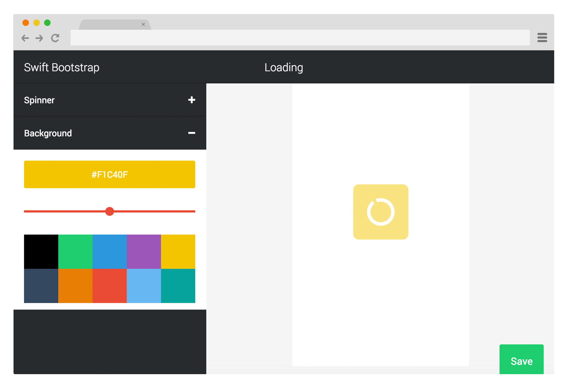Click the #F1C40F color hex field
568x392 pixels.
(x=110, y=174)
